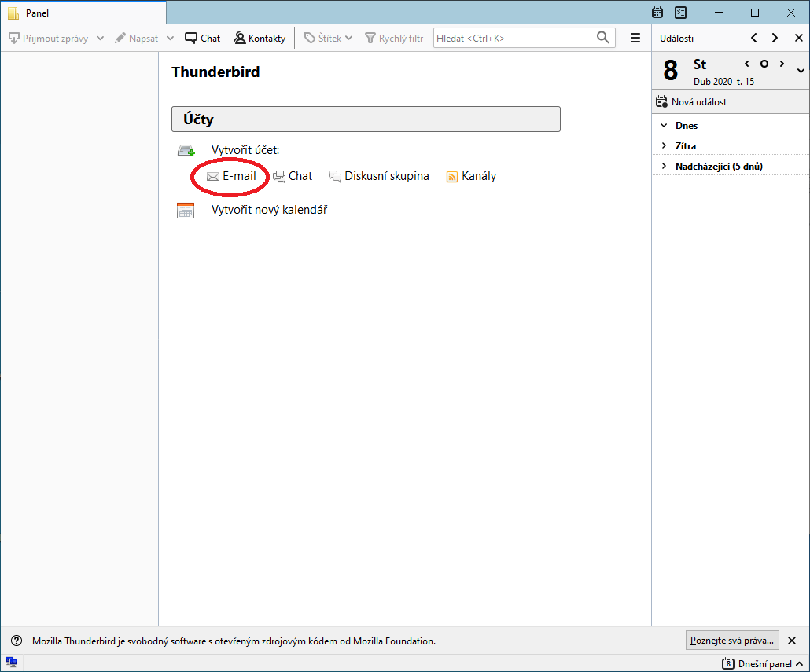Viewport: 810px width, 672px height.
Task: Click Vytvořit nový kalendář
Action: coord(269,210)
